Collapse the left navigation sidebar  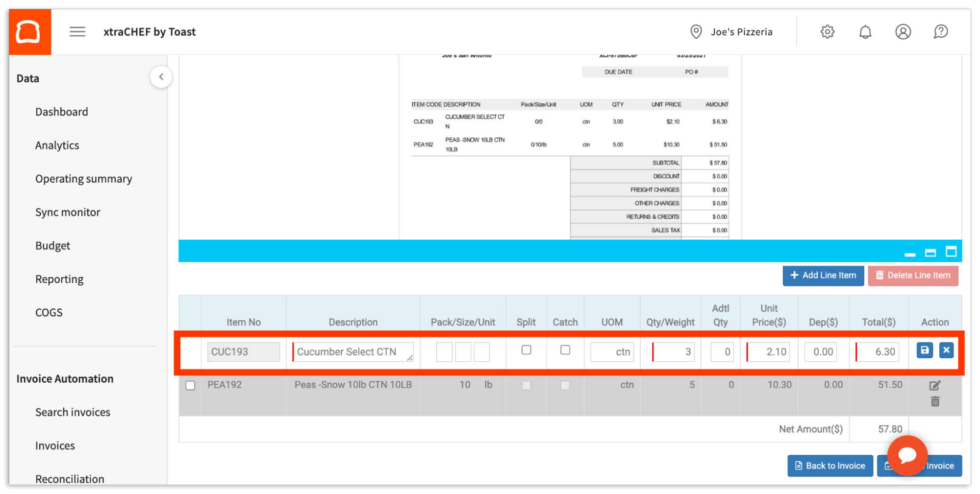[x=161, y=76]
